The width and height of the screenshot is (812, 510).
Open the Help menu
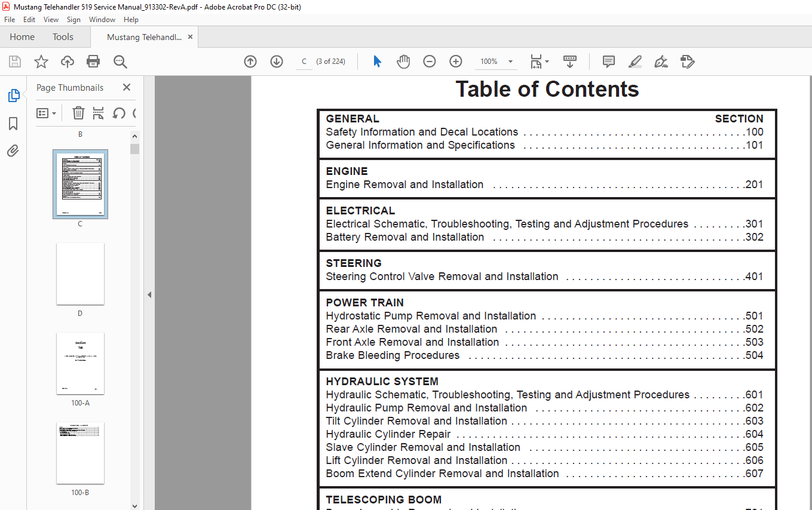tap(131, 20)
